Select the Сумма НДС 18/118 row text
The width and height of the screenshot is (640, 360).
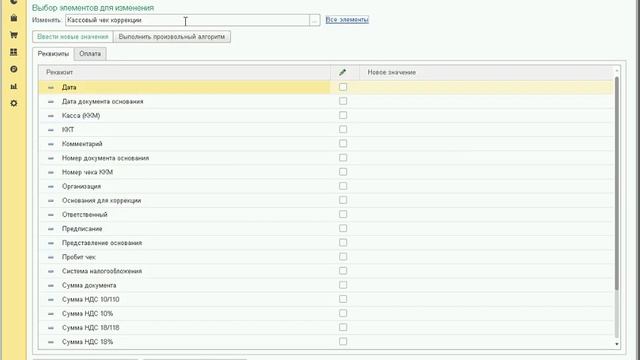tap(91, 328)
